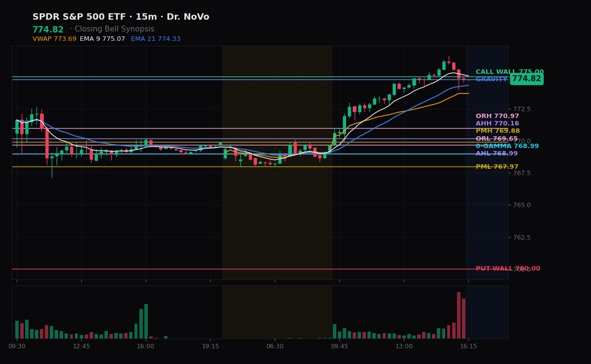Select the EMA 21 774.33 legend entry

[x=156, y=39]
